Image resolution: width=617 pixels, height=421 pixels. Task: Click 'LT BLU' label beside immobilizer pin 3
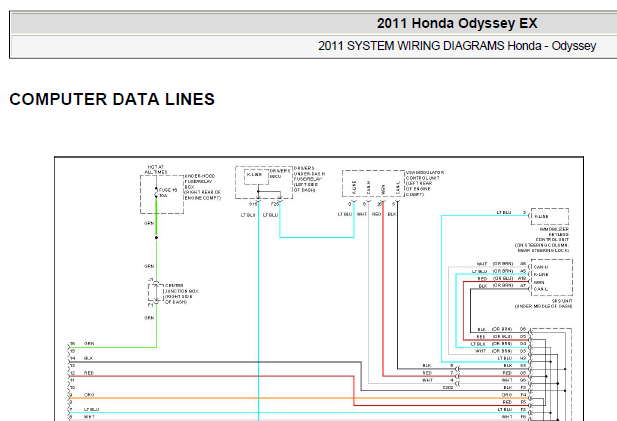(x=504, y=212)
